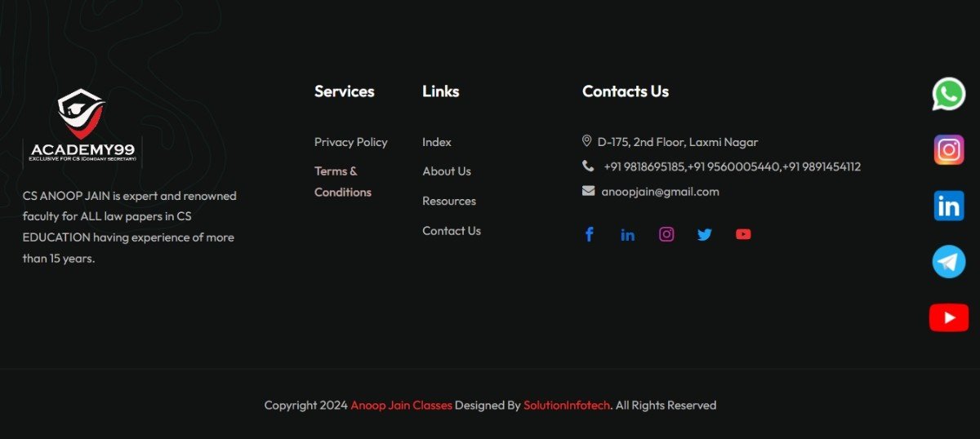This screenshot has width=980, height=439.
Task: Open the floating YouTube icon on the right
Action: pos(948,317)
